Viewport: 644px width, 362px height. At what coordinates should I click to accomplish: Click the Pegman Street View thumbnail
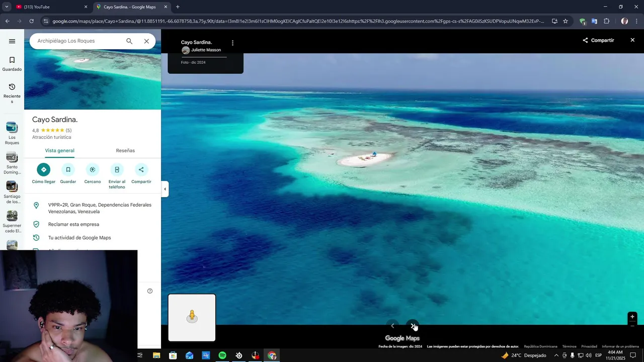point(192,318)
